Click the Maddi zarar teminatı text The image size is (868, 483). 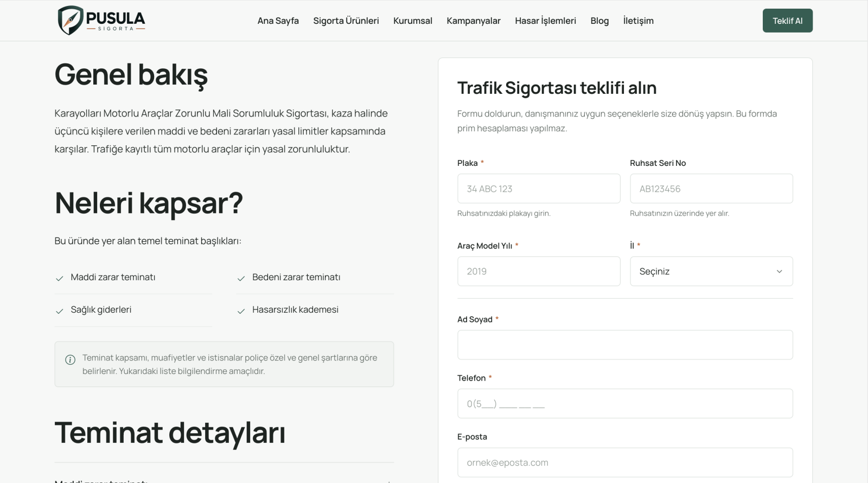113,277
